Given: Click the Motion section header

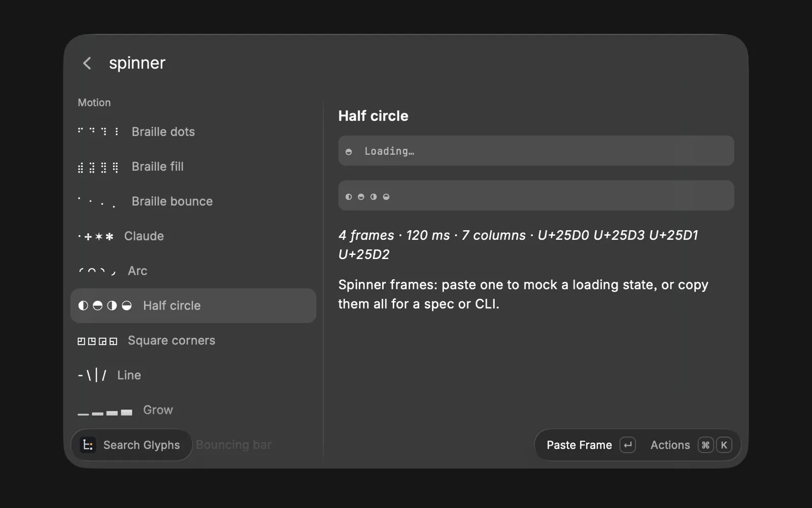Looking at the screenshot, I should 94,103.
